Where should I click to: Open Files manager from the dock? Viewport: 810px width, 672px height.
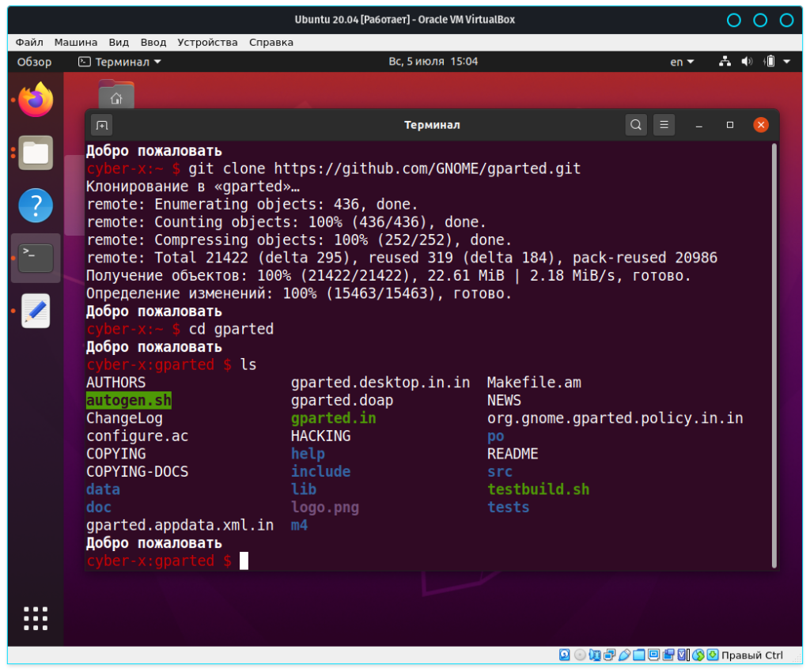click(x=36, y=153)
